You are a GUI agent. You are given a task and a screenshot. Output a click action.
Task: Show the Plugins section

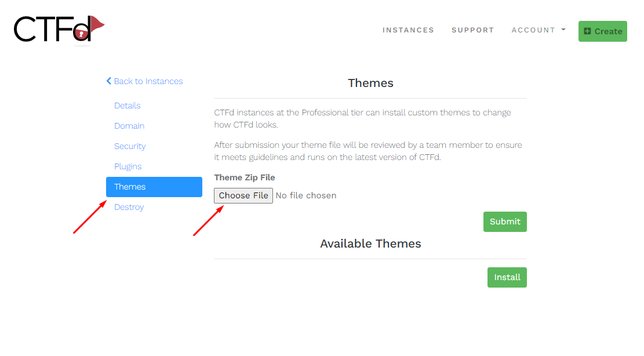128,166
